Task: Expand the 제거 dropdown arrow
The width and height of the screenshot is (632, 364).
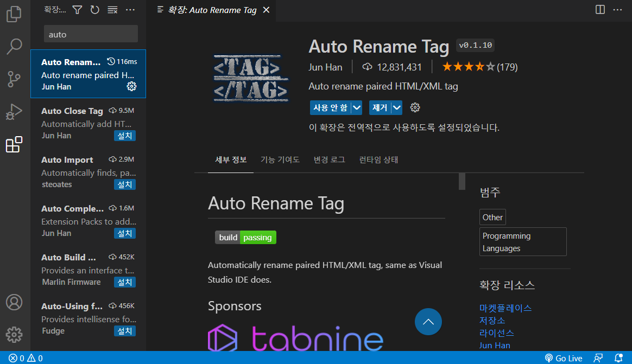Action: pos(396,107)
